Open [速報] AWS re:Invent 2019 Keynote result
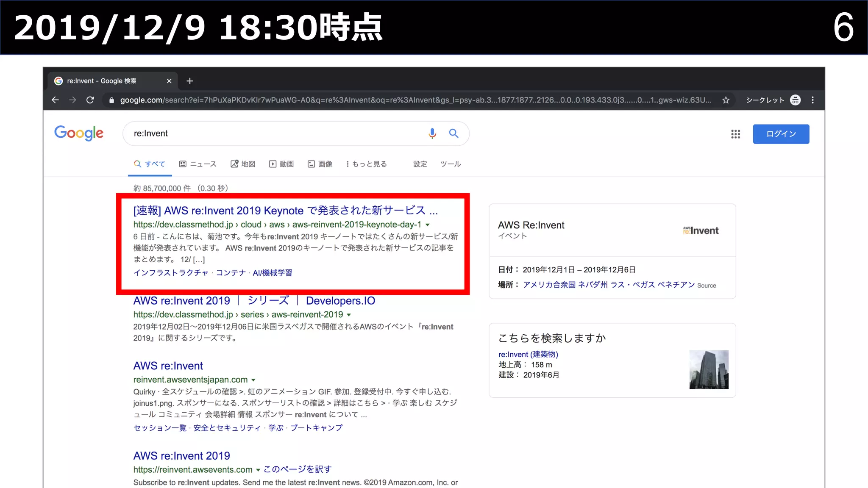This screenshot has width=868, height=488. 286,211
